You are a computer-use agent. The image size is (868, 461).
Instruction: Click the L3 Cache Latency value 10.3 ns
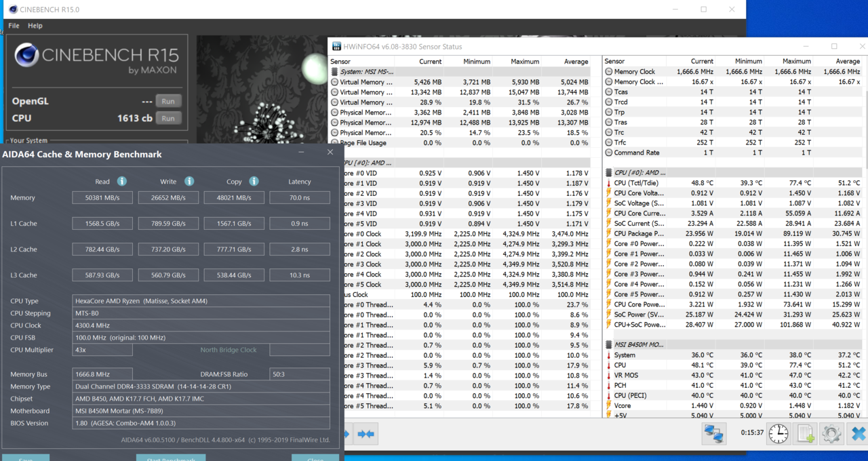pyautogui.click(x=300, y=275)
